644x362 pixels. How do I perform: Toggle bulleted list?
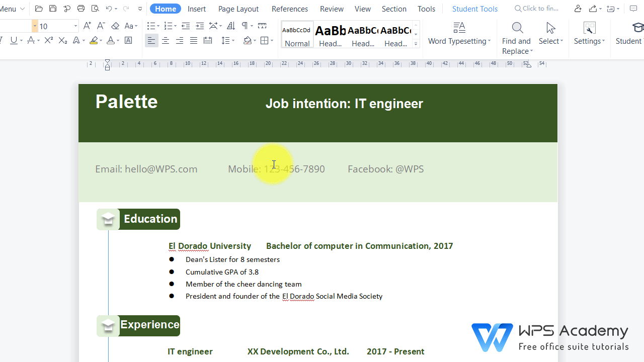(151, 26)
